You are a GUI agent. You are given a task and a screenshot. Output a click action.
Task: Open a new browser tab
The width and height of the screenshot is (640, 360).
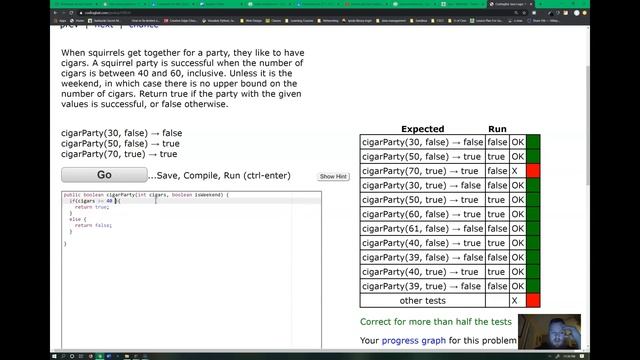pyautogui.click(x=540, y=4)
